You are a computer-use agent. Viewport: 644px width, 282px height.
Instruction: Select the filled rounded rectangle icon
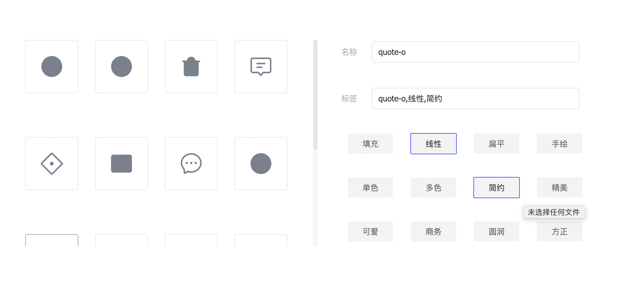pyautogui.click(x=121, y=164)
